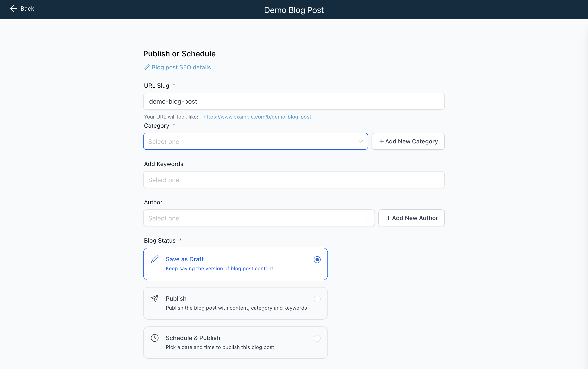Open the Author dropdown chevron
Screen dimensions: 588x369
[x=367, y=218]
